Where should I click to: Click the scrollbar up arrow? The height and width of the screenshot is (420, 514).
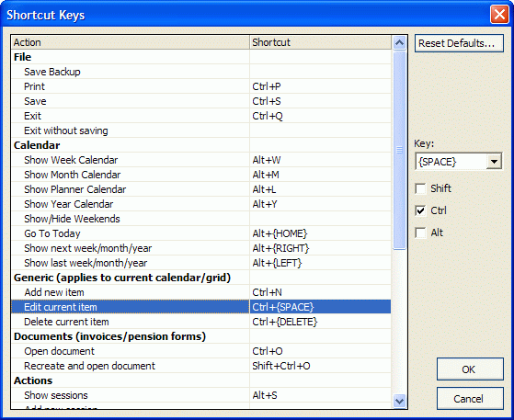point(399,42)
